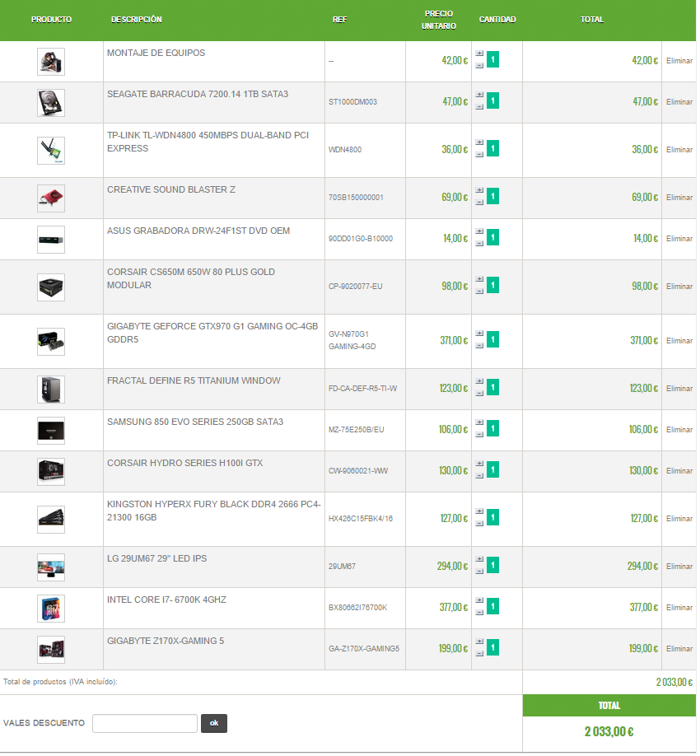Image resolution: width=700 pixels, height=756 pixels.
Task: Open 'SEAGATE BARRACUDA 7200.14 1TB SATA3' description
Action: click(x=198, y=94)
